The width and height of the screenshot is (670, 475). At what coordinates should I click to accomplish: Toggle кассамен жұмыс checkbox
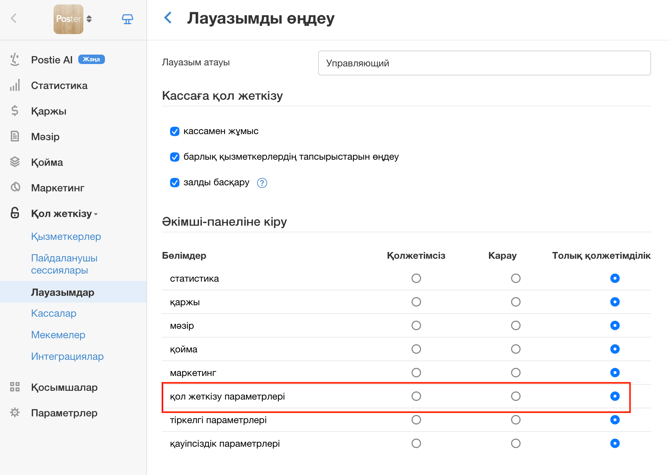pyautogui.click(x=174, y=131)
